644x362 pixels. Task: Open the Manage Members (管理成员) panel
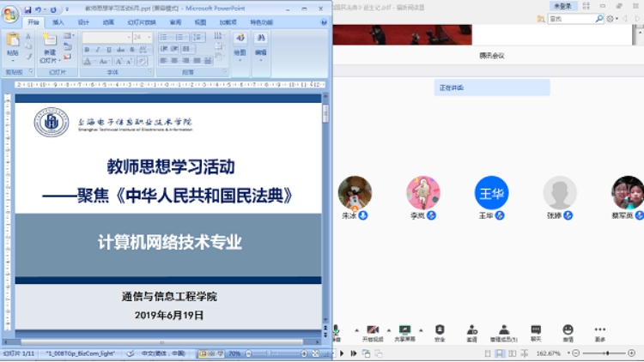pyautogui.click(x=503, y=333)
